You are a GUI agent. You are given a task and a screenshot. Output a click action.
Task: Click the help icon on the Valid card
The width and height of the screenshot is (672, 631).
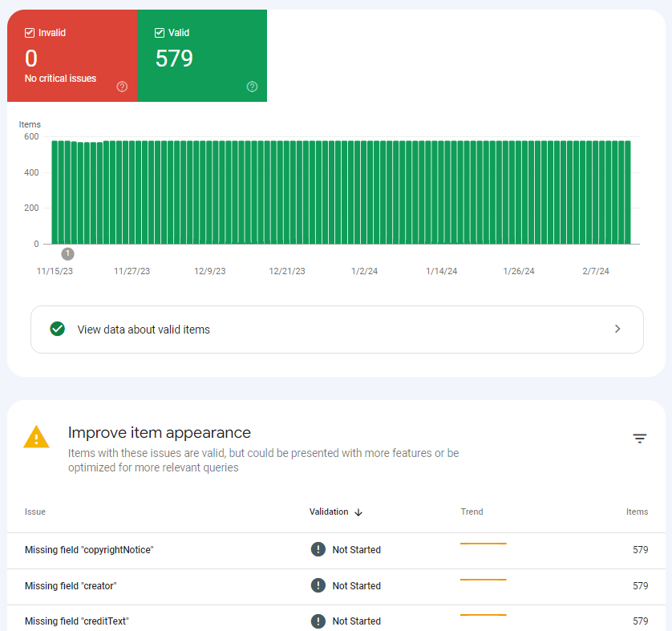point(252,87)
